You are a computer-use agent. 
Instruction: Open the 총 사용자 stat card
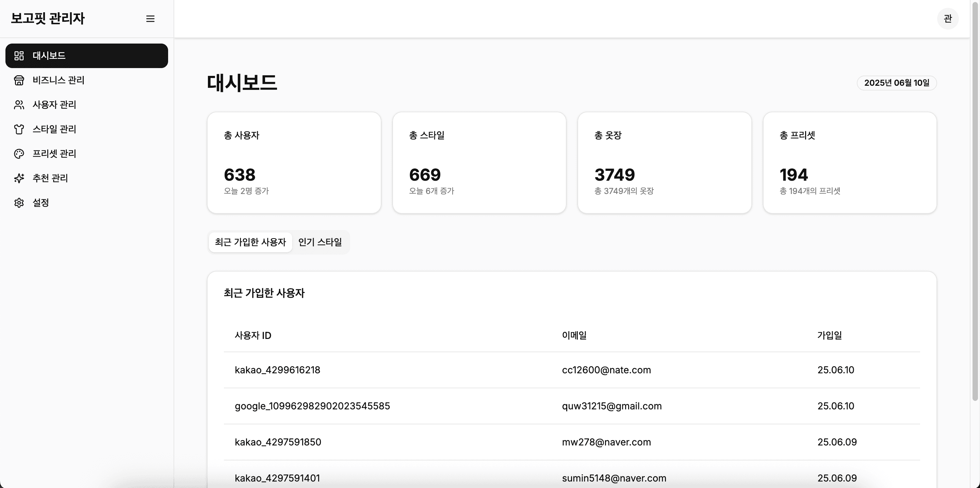pyautogui.click(x=294, y=162)
